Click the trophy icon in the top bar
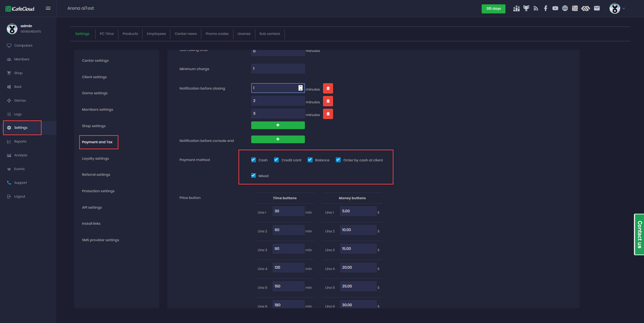The height and width of the screenshot is (323, 644). coord(526,8)
